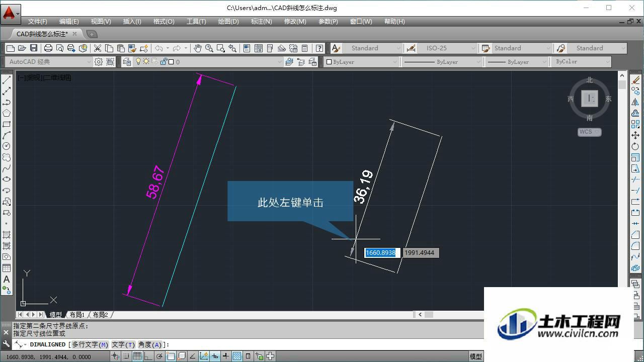Open the ByLayer lineweight dropdown

click(517, 62)
